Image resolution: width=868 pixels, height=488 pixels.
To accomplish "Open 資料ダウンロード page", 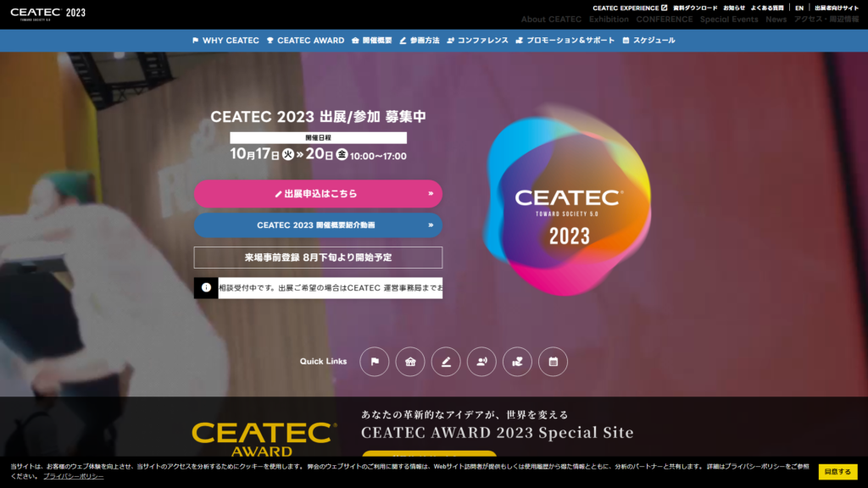I will click(x=695, y=8).
